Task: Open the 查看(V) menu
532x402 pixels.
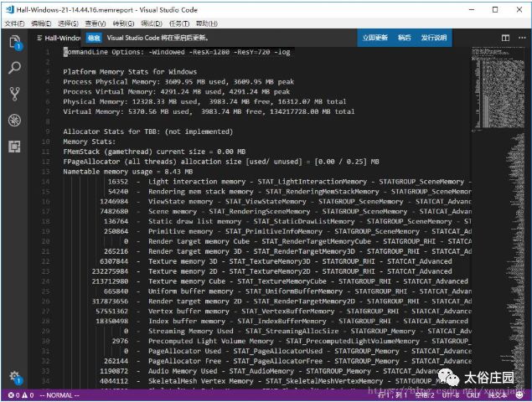Action: point(96,23)
